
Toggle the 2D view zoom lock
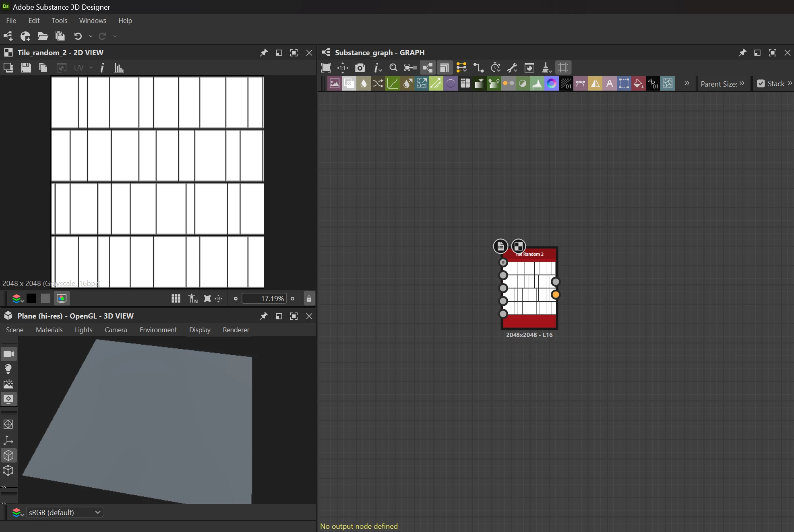click(x=309, y=298)
